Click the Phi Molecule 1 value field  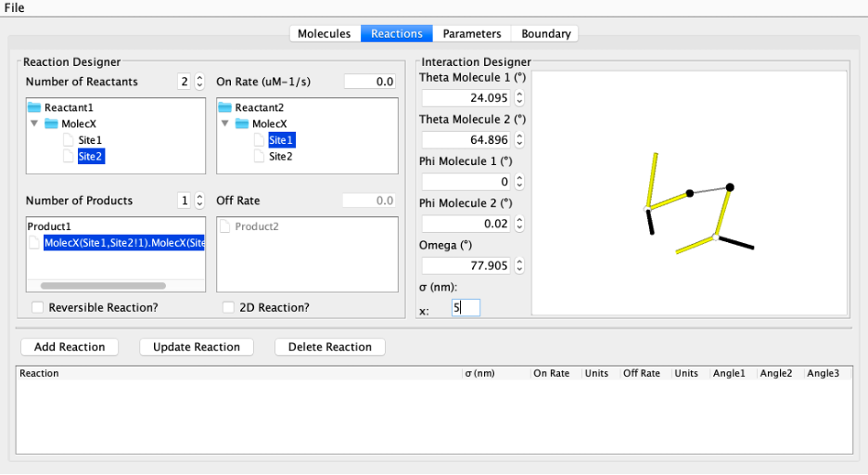coord(466,182)
